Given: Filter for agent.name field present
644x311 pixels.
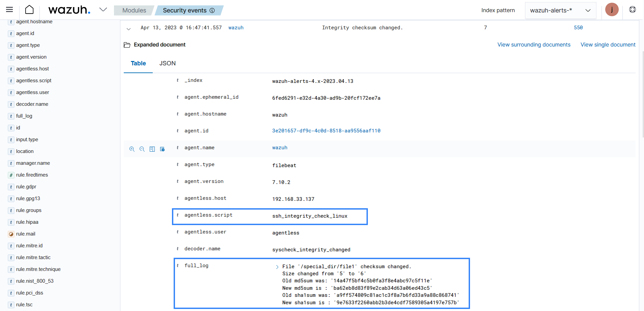Looking at the screenshot, I should click(162, 149).
